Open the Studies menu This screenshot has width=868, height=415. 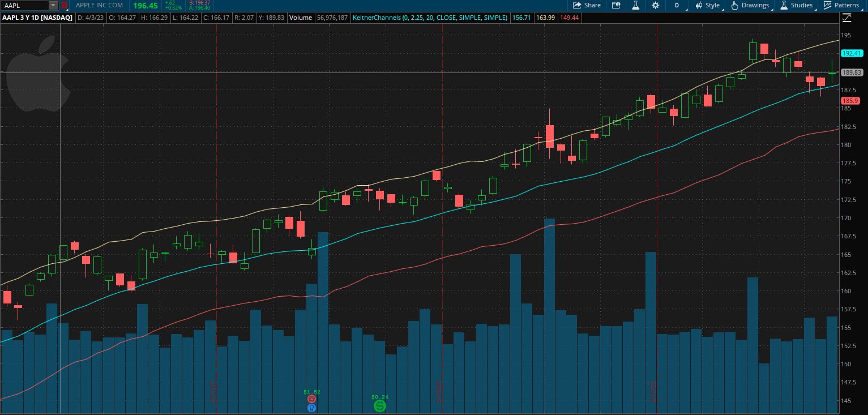click(x=797, y=5)
